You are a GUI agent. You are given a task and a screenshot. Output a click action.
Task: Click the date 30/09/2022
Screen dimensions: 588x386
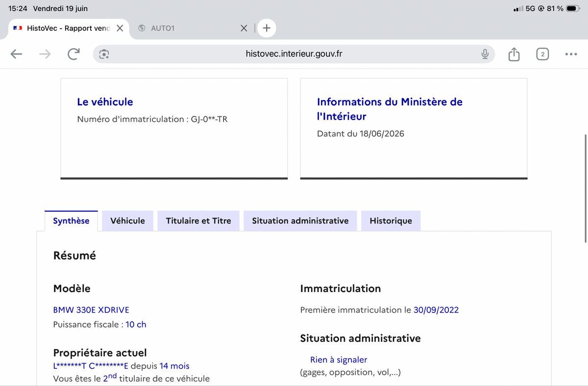coord(436,310)
